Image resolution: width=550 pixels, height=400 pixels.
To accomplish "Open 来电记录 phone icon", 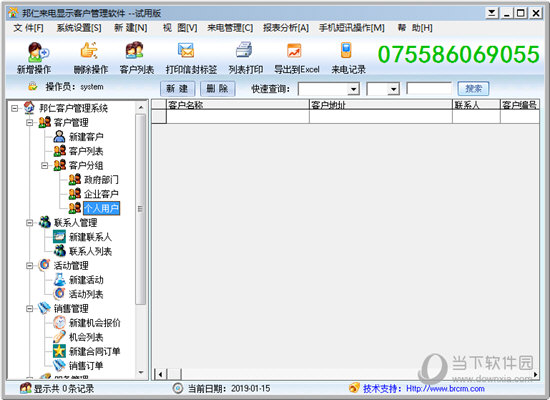I will click(x=346, y=50).
